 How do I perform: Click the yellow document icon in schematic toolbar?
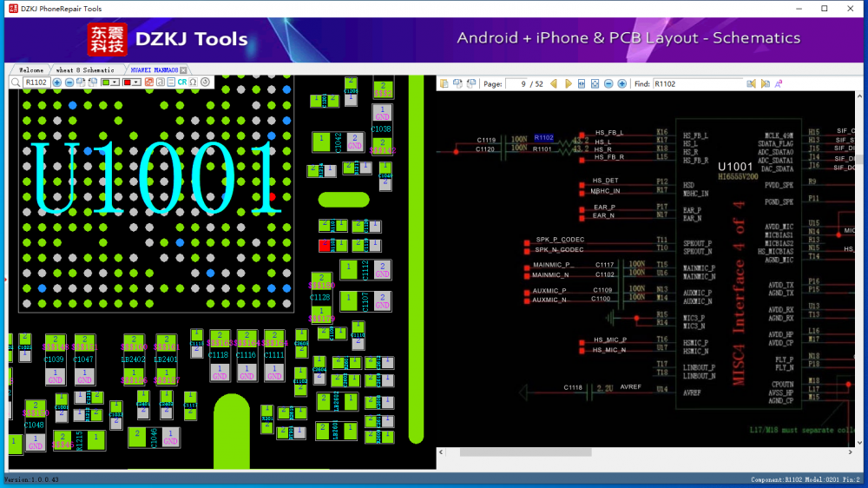pos(444,83)
